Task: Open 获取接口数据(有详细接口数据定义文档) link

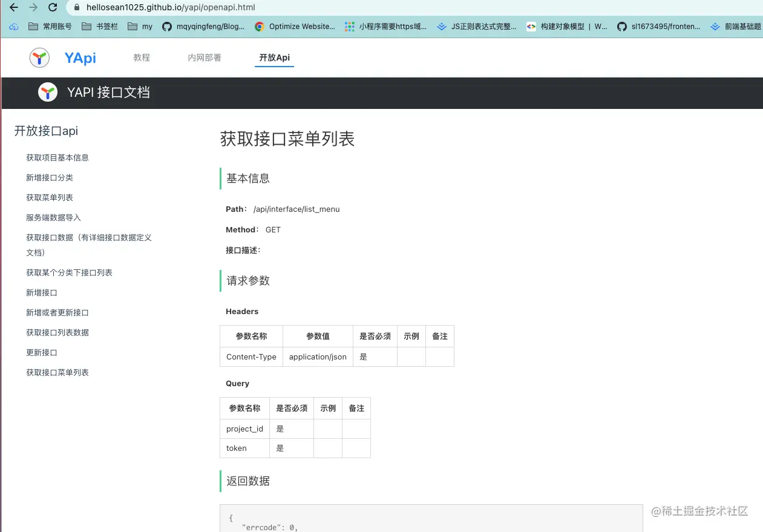Action: click(89, 245)
